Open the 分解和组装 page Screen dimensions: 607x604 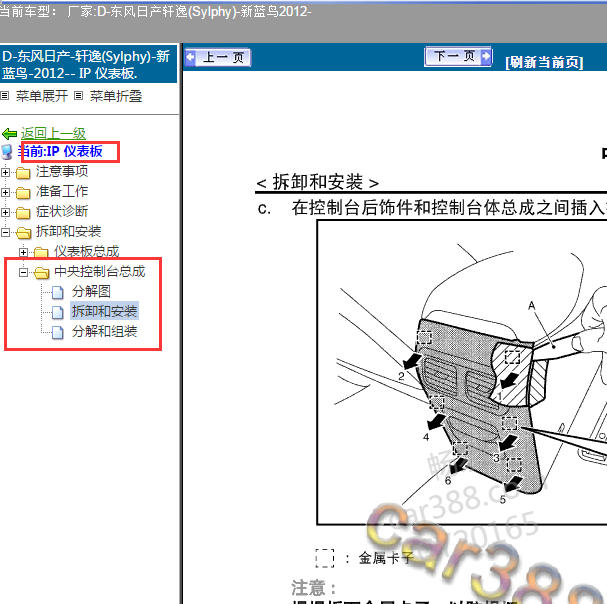tap(105, 331)
